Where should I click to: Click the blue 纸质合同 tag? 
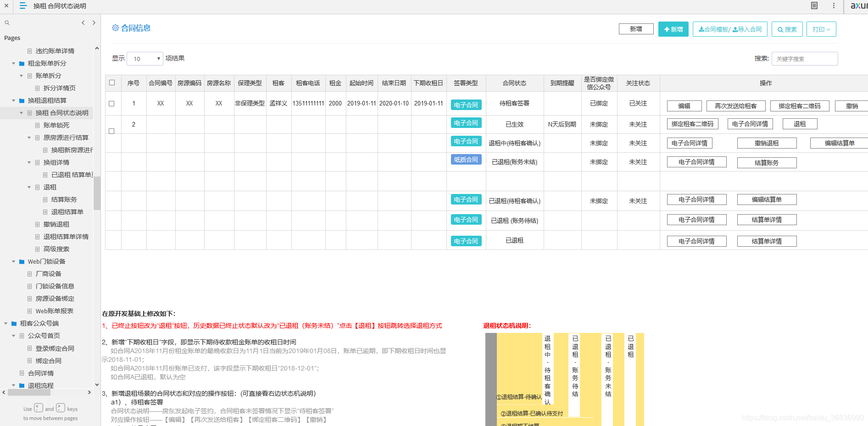pos(466,160)
